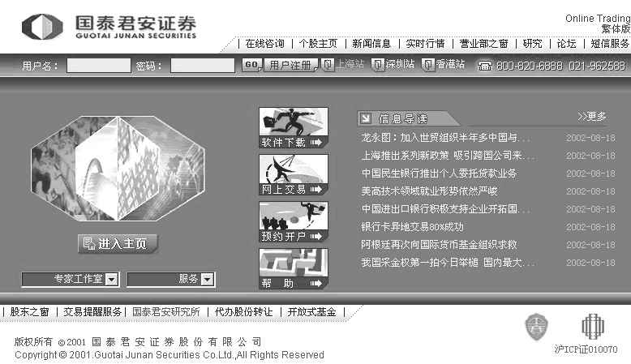Open the 在线咨询 menu item

pos(264,44)
